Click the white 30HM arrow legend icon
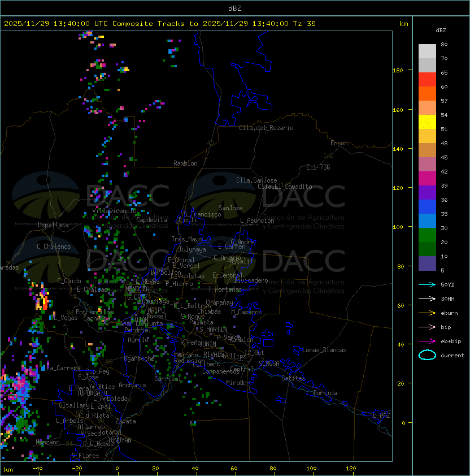The width and height of the screenshot is (470, 476). [x=427, y=299]
